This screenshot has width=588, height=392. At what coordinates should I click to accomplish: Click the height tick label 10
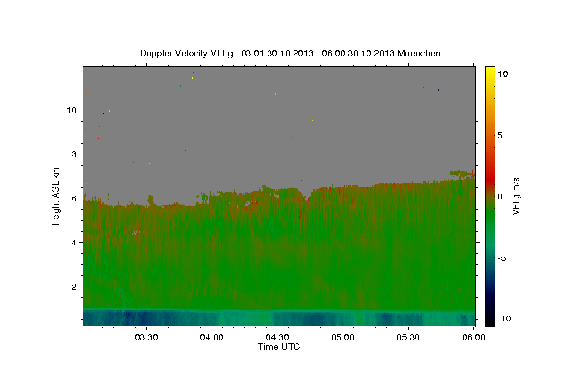point(72,110)
